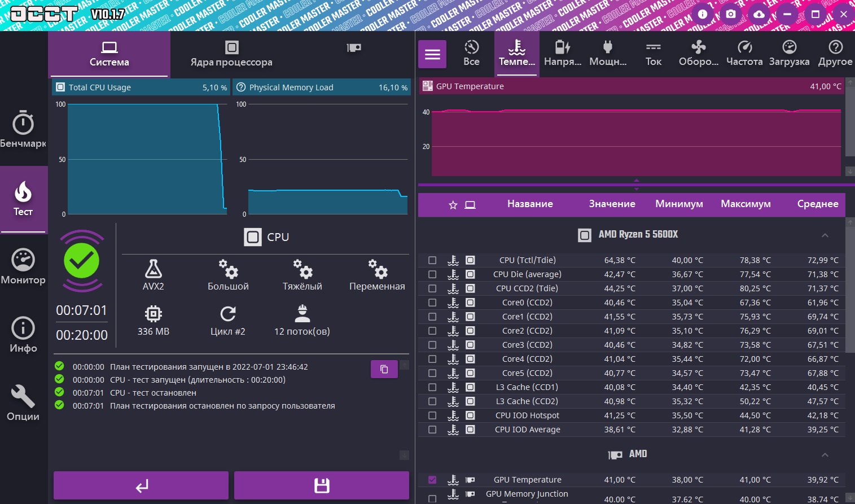
Task: Click the purple save disk button
Action: point(322,485)
